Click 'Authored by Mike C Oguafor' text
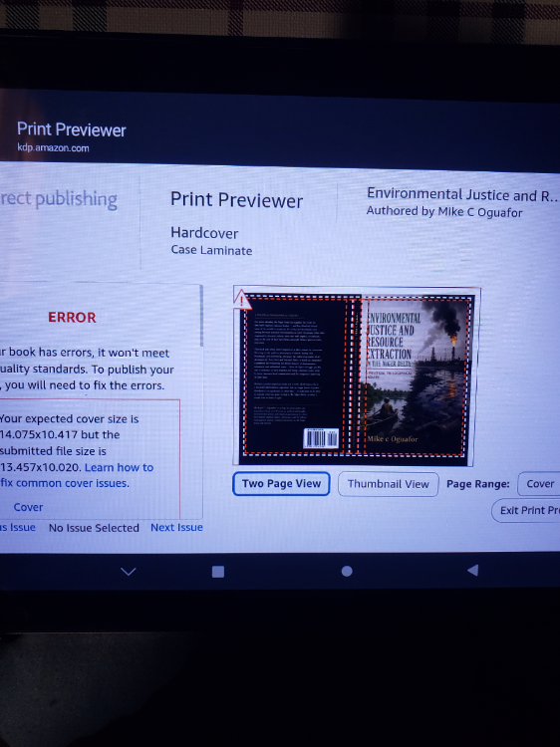 click(444, 211)
